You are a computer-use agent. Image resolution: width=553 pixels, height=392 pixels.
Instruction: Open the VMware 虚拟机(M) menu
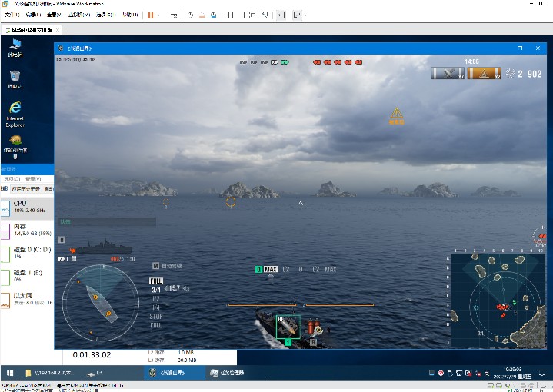(79, 15)
